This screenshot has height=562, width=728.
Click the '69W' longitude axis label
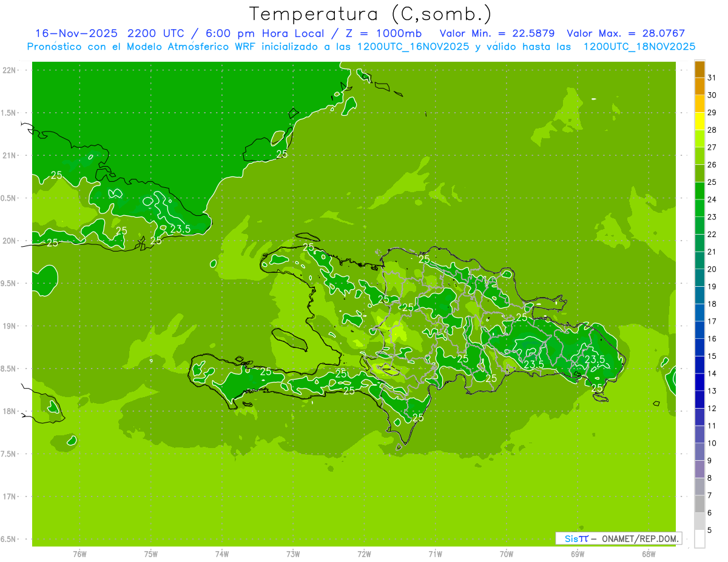(x=578, y=554)
